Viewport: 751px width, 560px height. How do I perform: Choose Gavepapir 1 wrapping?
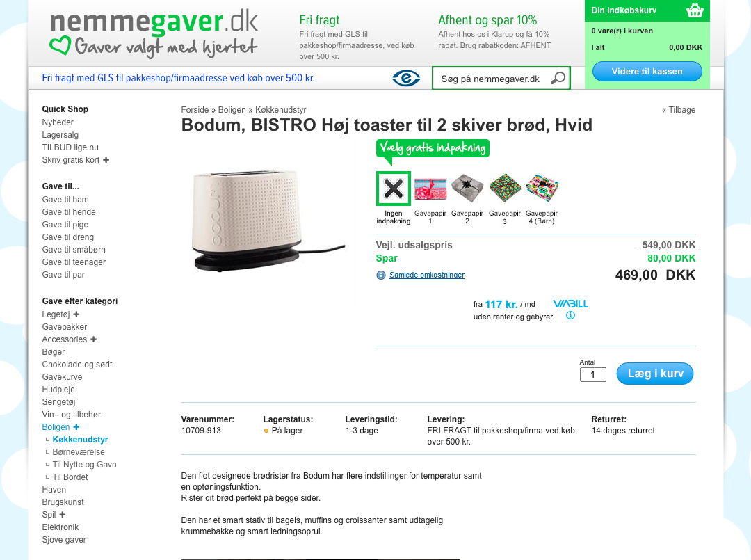click(430, 189)
